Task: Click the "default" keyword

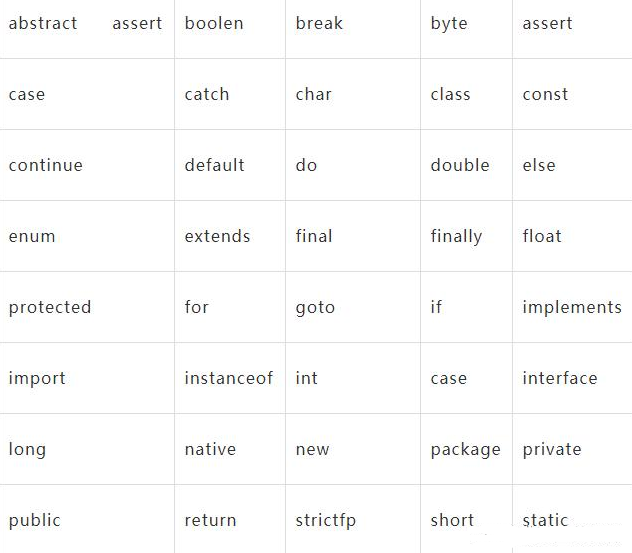Action: point(215,165)
